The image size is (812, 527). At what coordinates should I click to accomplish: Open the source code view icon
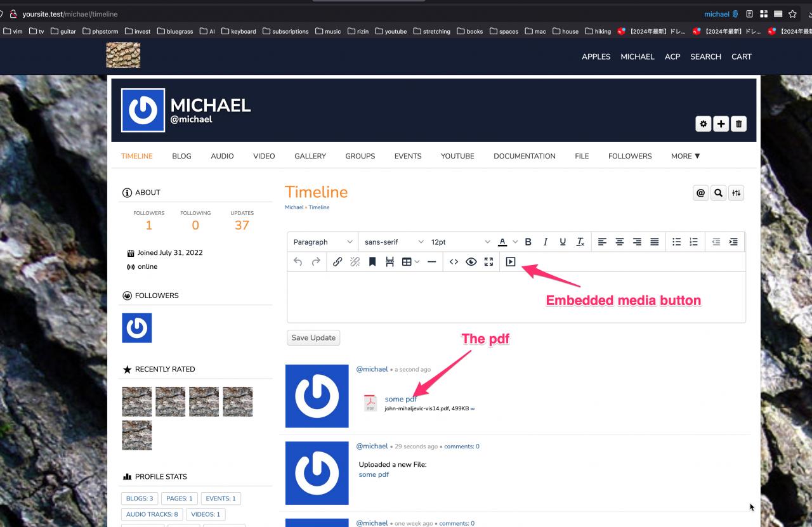tap(454, 262)
